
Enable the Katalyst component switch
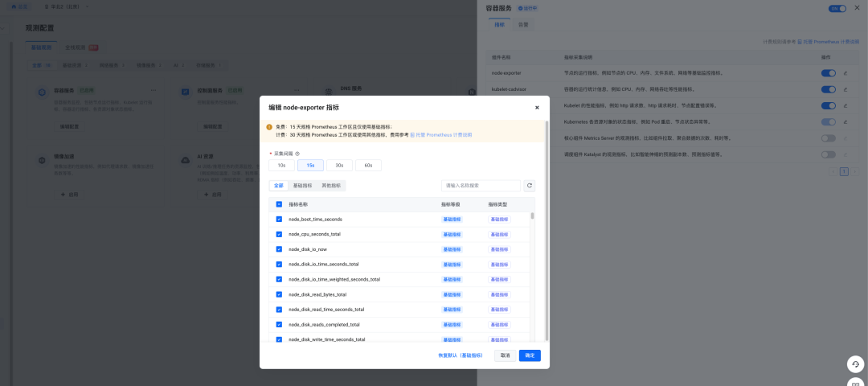[828, 154]
